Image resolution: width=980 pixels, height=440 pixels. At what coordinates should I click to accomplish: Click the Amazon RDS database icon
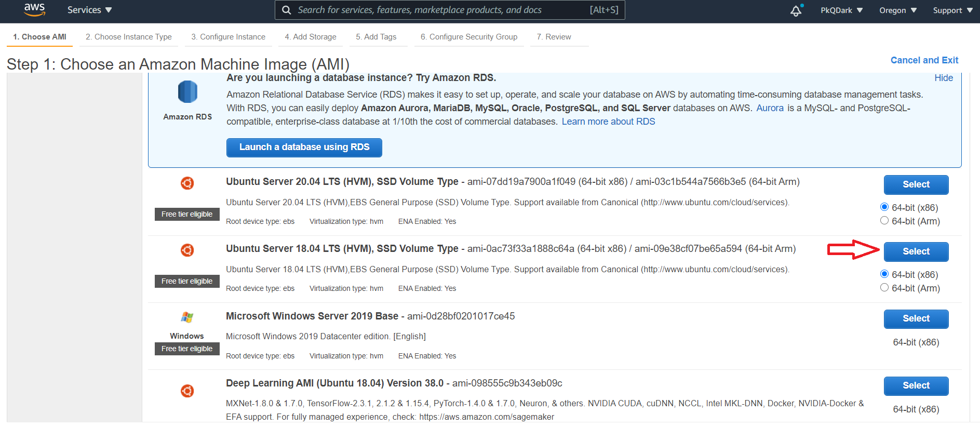(187, 92)
